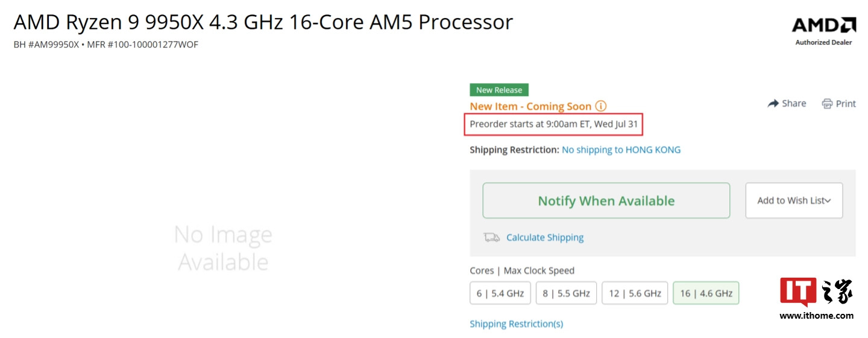Select the 8 | 5.5 GHz option
868x338 pixels.
tap(566, 293)
